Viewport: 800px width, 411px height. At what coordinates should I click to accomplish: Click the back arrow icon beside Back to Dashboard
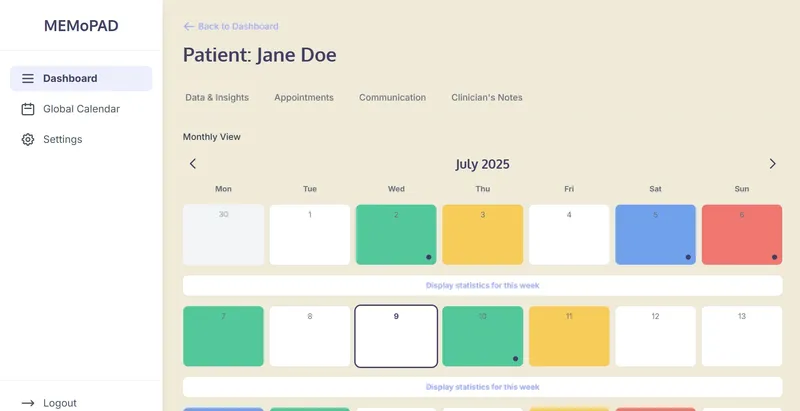(189, 27)
